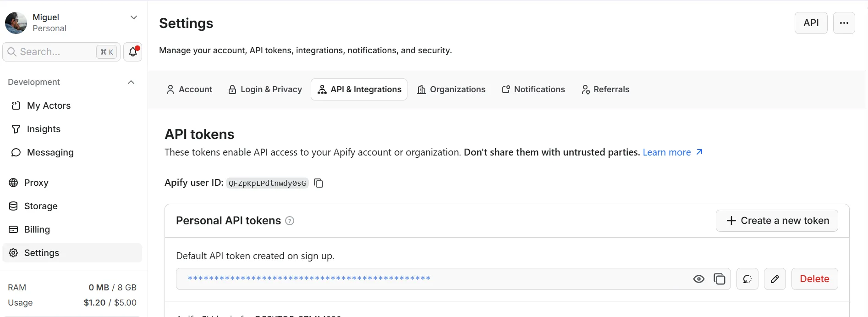Screen dimensions: 868x317
Task: Delete the default API token
Action: 814,279
